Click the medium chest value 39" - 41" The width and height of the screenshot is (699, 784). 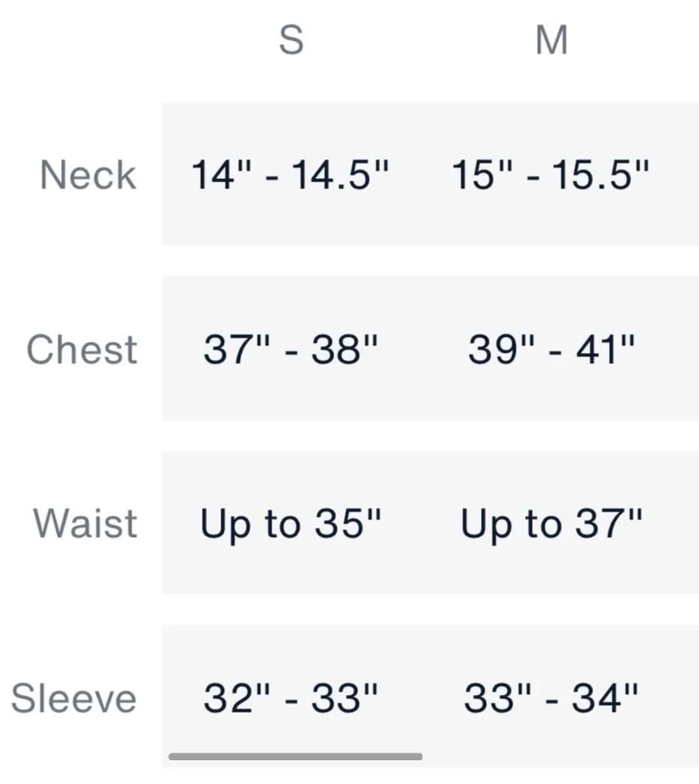551,349
